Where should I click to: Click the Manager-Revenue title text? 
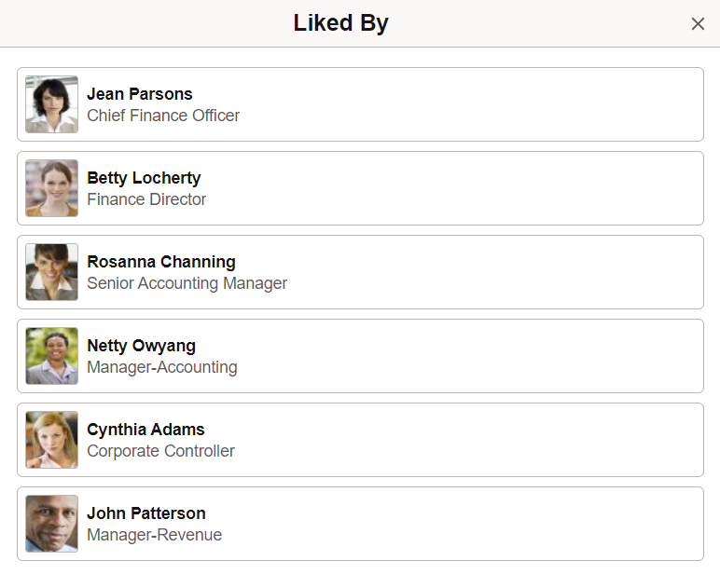click(154, 535)
